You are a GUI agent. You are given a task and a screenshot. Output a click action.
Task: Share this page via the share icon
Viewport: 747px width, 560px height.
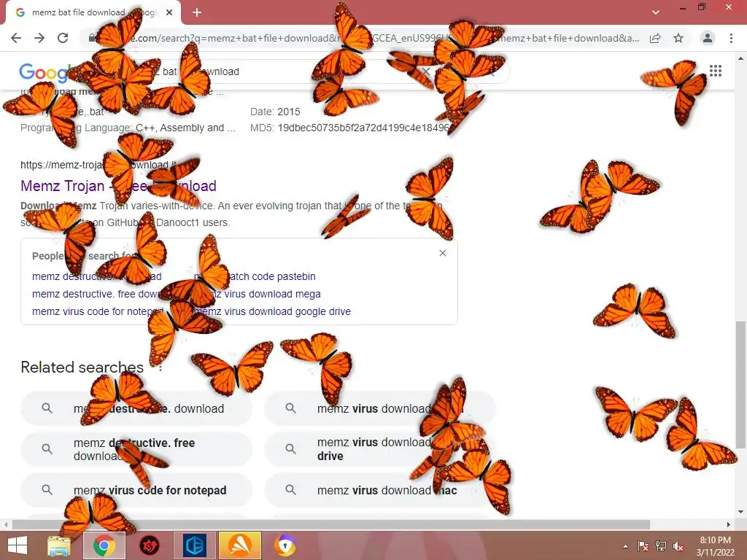coord(655,38)
